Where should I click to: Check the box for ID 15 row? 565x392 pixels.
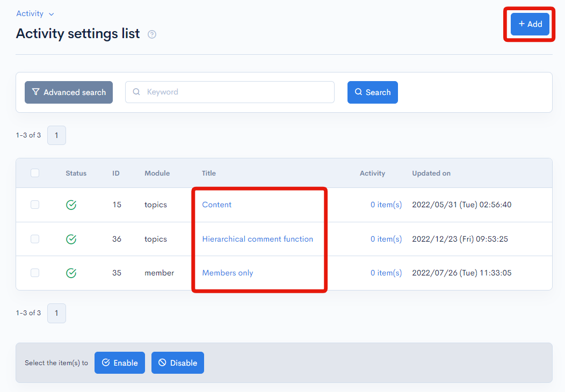click(x=35, y=205)
